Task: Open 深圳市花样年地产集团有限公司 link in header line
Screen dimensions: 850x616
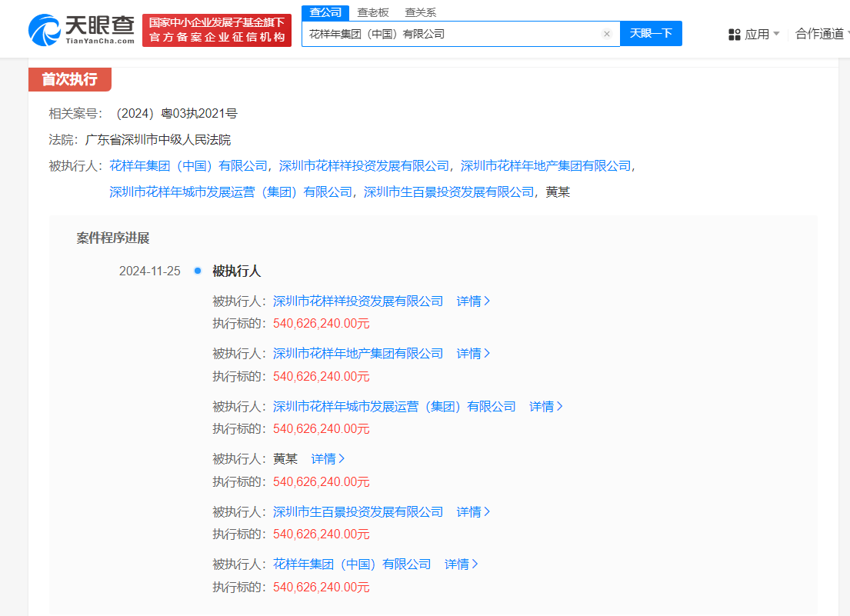Action: coord(546,166)
